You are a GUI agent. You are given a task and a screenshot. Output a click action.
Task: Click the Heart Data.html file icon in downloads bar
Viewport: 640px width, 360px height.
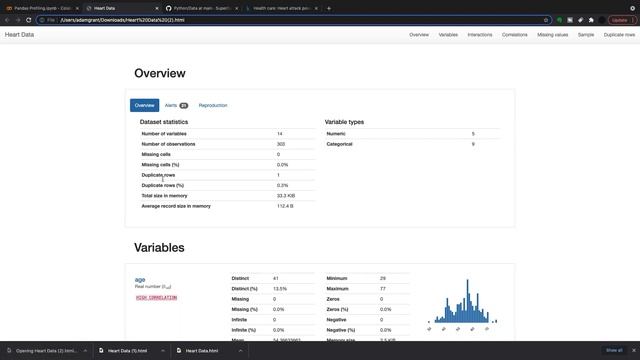(179, 351)
